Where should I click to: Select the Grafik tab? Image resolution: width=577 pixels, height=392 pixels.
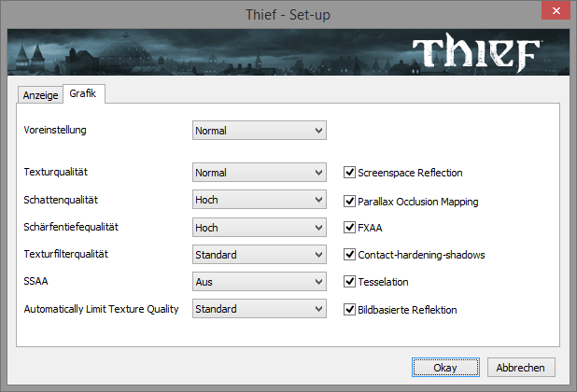click(x=83, y=93)
